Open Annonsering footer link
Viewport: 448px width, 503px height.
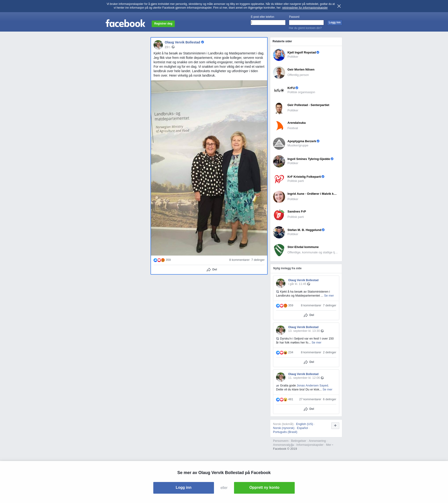(x=317, y=441)
